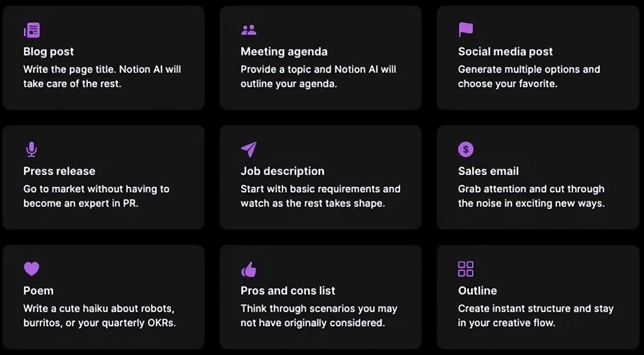Click the Meeting agenda people icon
The height and width of the screenshot is (355, 644).
pos(248,30)
